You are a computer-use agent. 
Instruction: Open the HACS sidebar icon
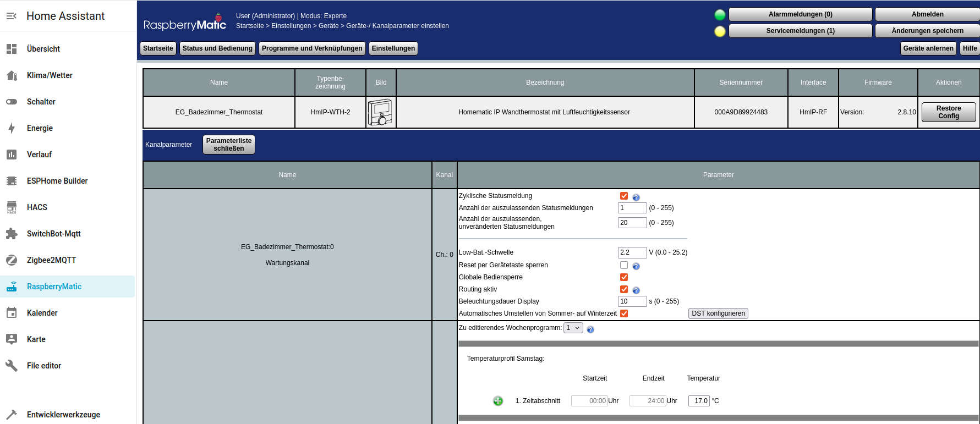[12, 207]
